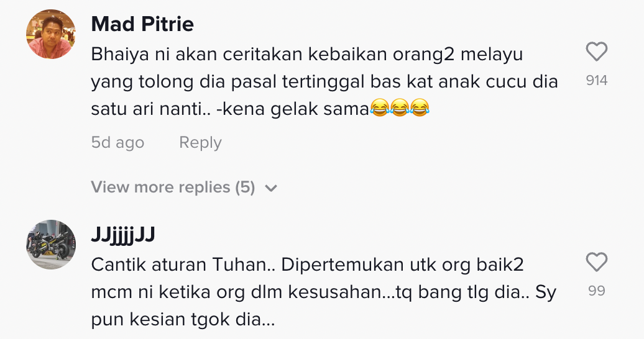Open JJjjjjJJ's motorcycle avatar
The width and height of the screenshot is (644, 339).
[x=51, y=244]
